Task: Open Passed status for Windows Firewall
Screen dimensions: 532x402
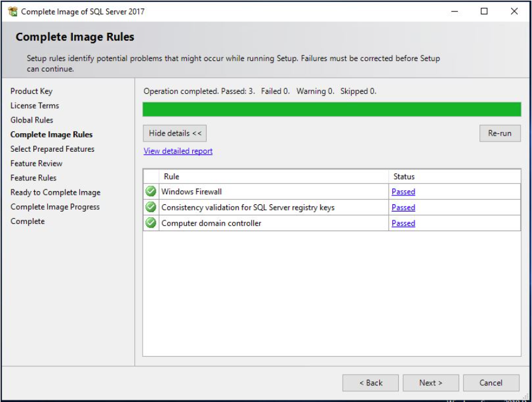Action: [404, 192]
